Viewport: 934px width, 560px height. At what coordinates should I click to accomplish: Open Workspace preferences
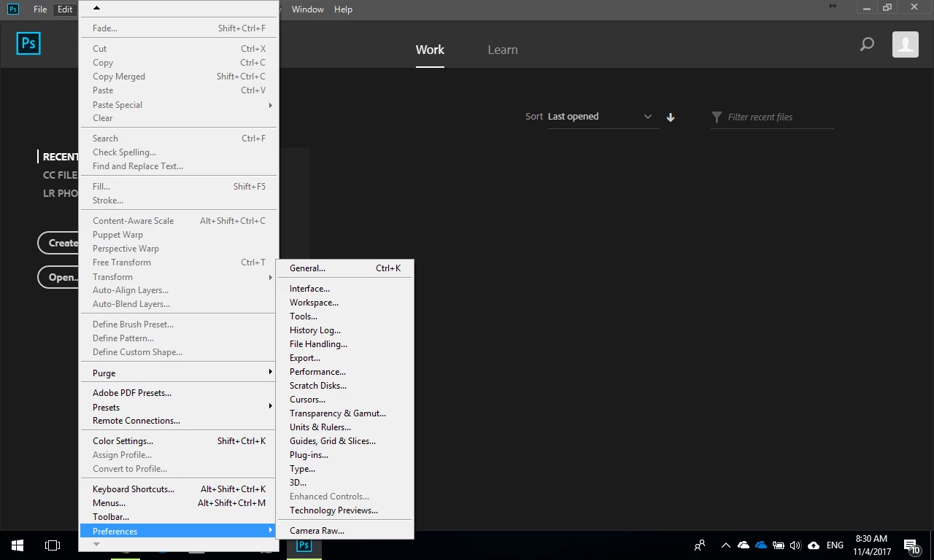(x=344, y=303)
